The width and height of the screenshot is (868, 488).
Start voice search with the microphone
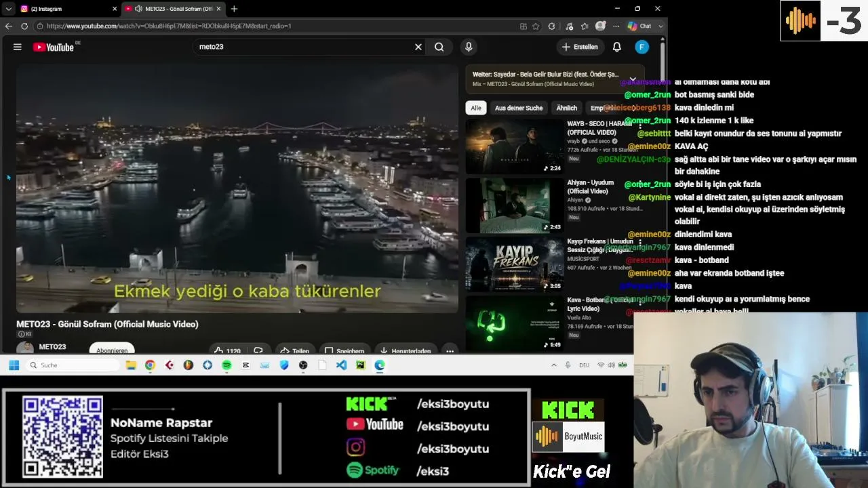point(469,47)
